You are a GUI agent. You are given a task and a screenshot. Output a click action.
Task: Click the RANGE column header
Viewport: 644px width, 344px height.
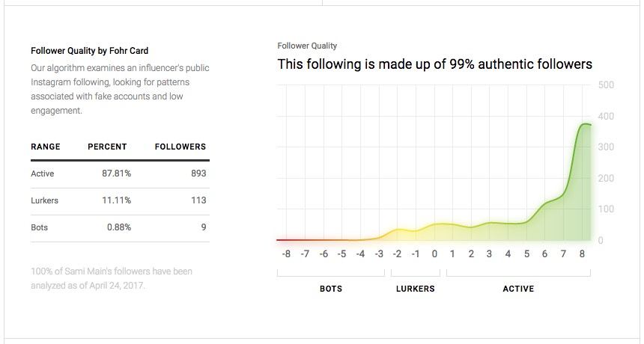[x=46, y=147]
